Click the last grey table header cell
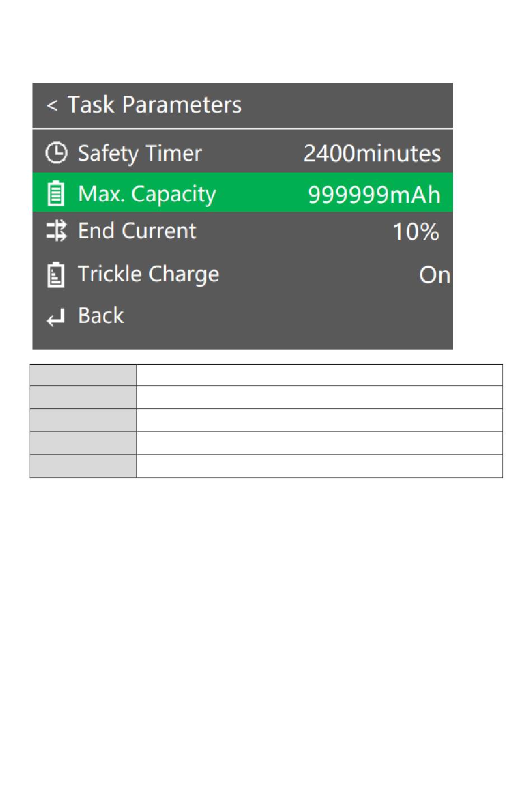The image size is (532, 795). [x=83, y=466]
